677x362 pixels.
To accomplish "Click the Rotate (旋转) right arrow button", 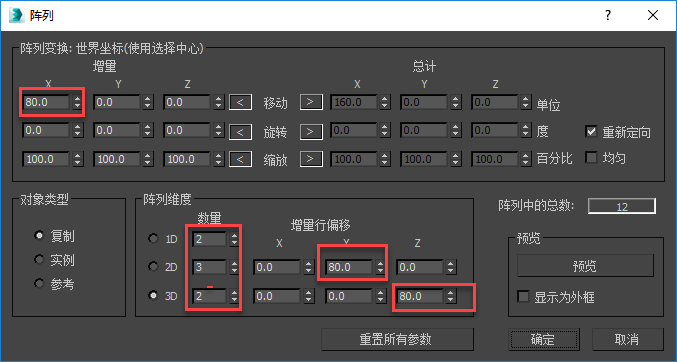I will click(x=311, y=131).
